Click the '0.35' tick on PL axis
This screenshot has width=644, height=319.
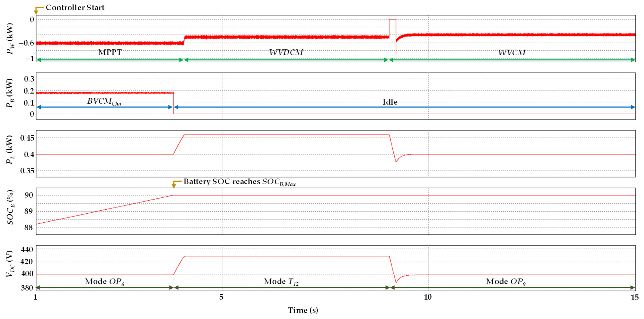[x=27, y=171]
